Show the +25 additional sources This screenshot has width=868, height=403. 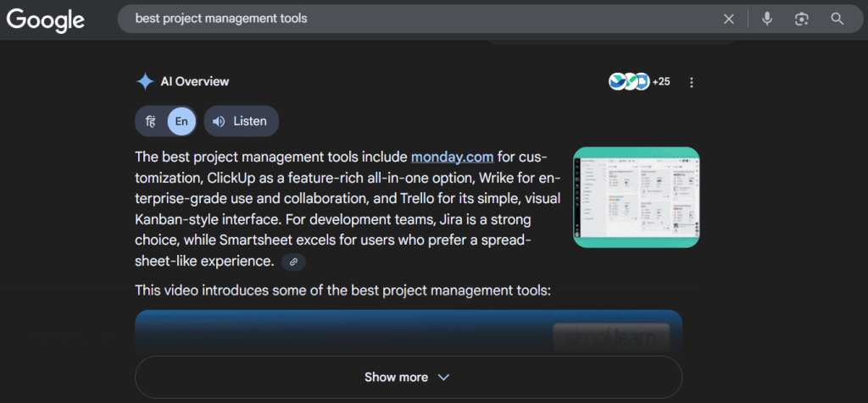click(x=661, y=81)
